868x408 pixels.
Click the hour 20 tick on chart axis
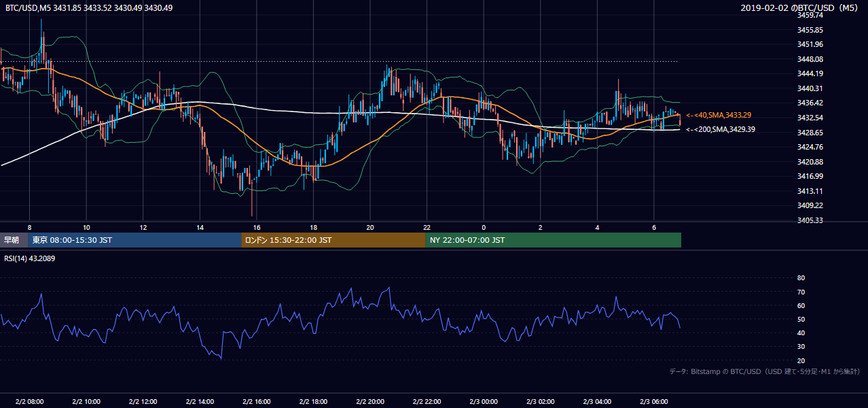coord(370,226)
